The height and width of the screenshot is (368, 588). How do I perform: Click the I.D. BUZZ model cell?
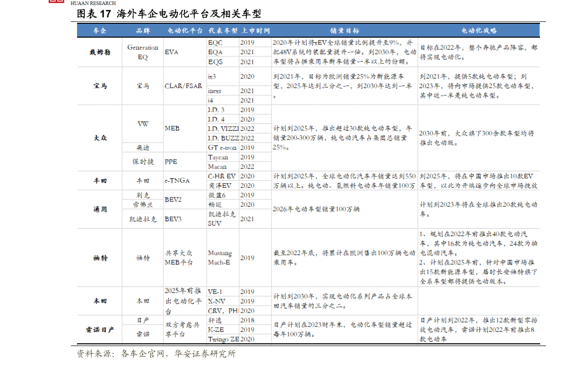tap(223, 138)
